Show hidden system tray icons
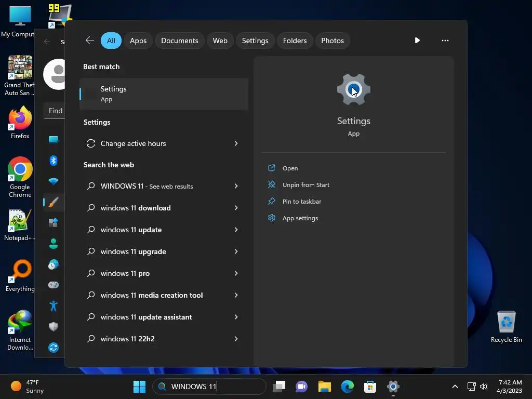 click(455, 387)
